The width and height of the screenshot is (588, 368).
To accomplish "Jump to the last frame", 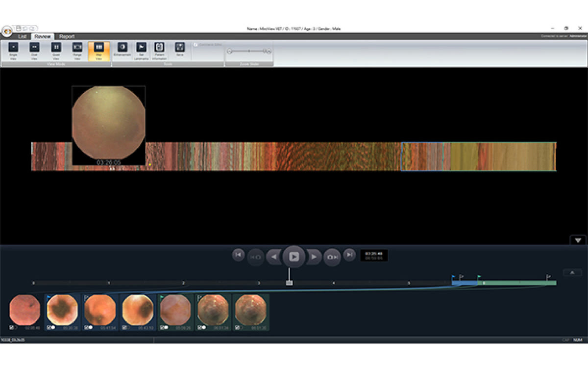I will 349,254.
